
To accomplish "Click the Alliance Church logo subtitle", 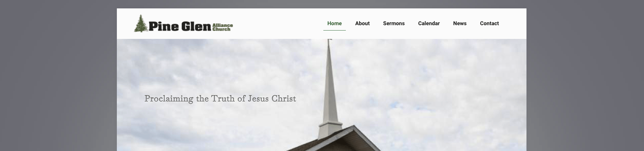I will [x=223, y=27].
